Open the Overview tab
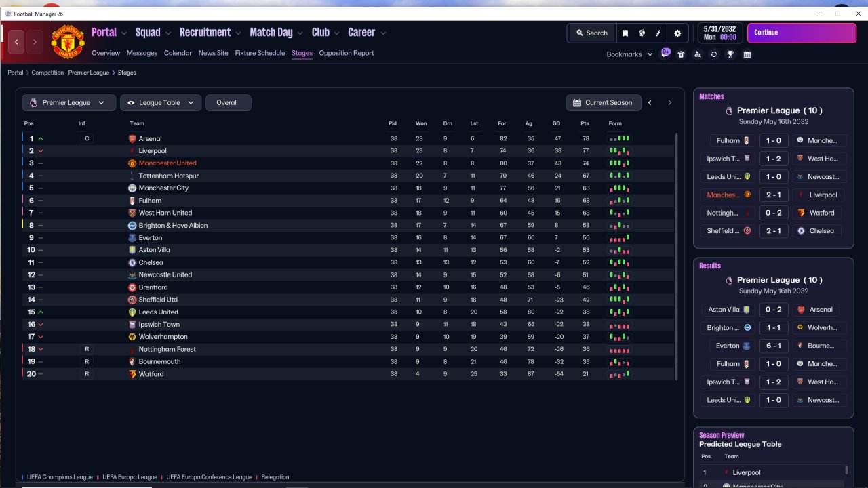 (106, 53)
